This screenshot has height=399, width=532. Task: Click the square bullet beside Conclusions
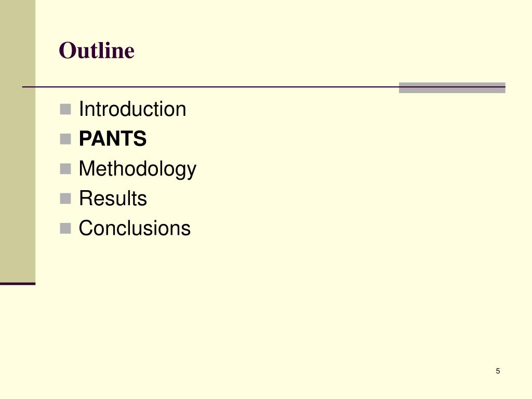(x=65, y=229)
